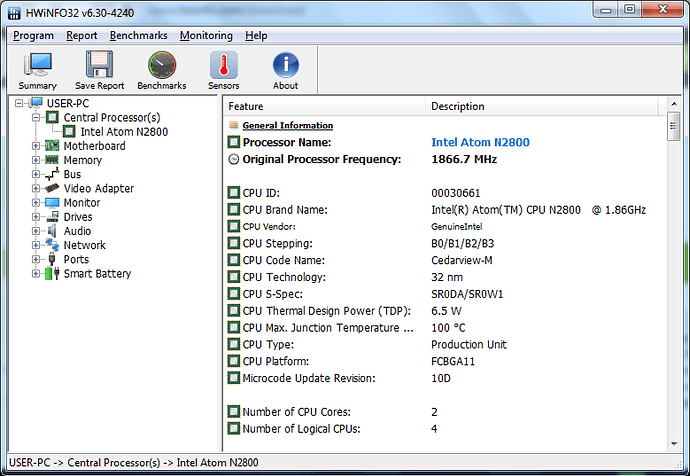Collapse the USER-PC root node
Viewport: 690px width, 476px height.
point(19,103)
